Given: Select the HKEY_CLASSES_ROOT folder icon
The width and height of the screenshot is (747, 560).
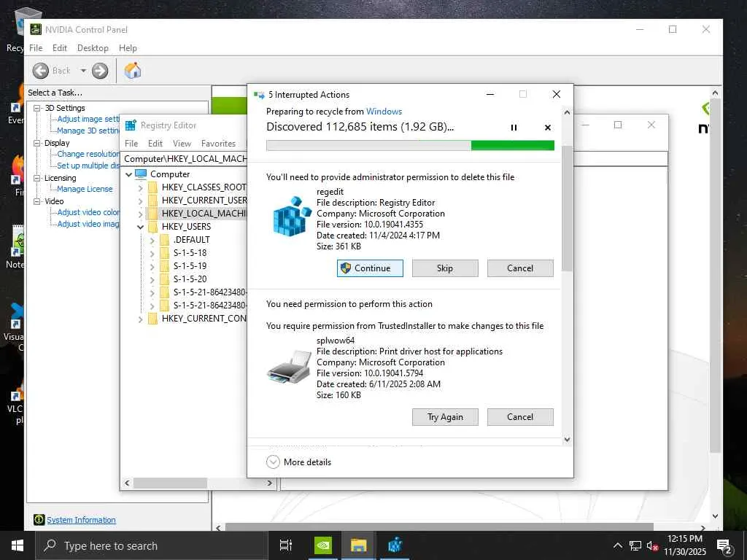Looking at the screenshot, I should pyautogui.click(x=152, y=187).
